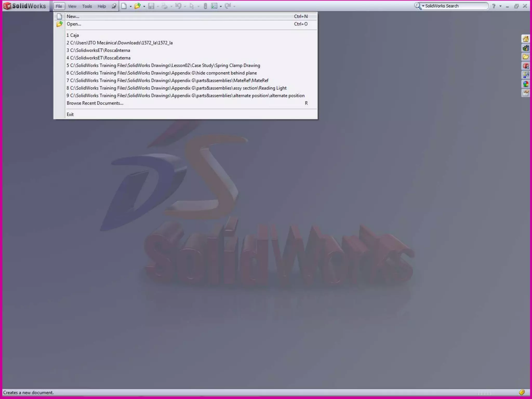Screen dimensions: 532x399
Task: Expand the New document dropdown arrow
Action: coord(131,6)
